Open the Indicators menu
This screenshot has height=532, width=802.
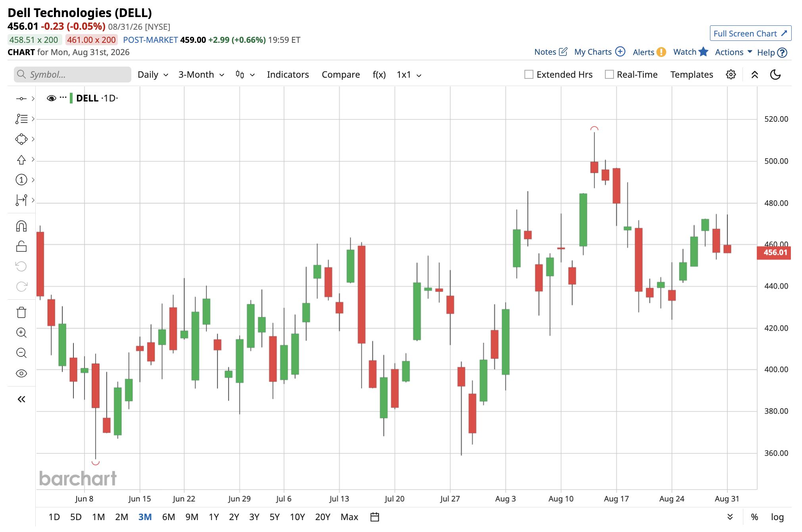click(x=288, y=75)
